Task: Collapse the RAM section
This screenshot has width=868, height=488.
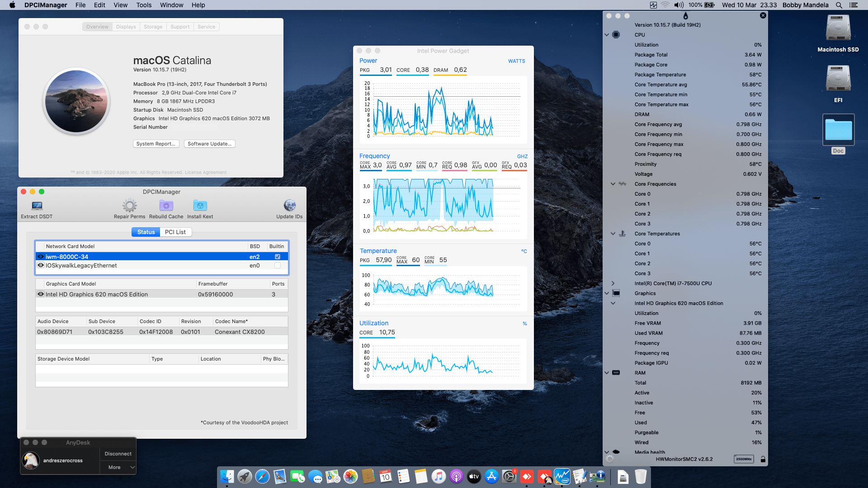Action: (607, 373)
